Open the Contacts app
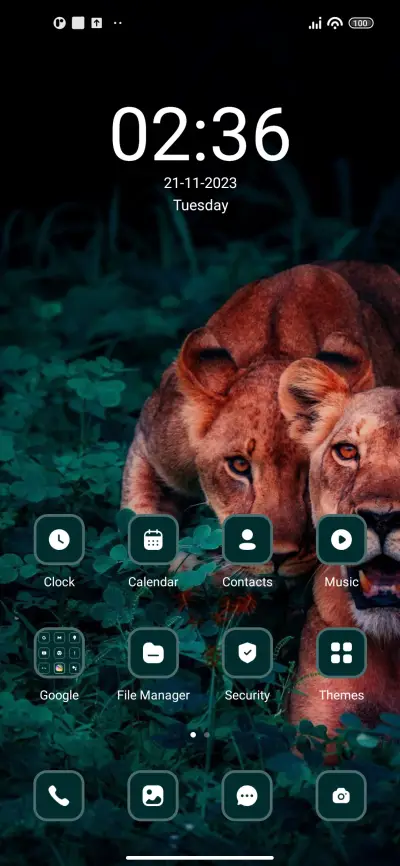This screenshot has width=400, height=866. point(247,540)
